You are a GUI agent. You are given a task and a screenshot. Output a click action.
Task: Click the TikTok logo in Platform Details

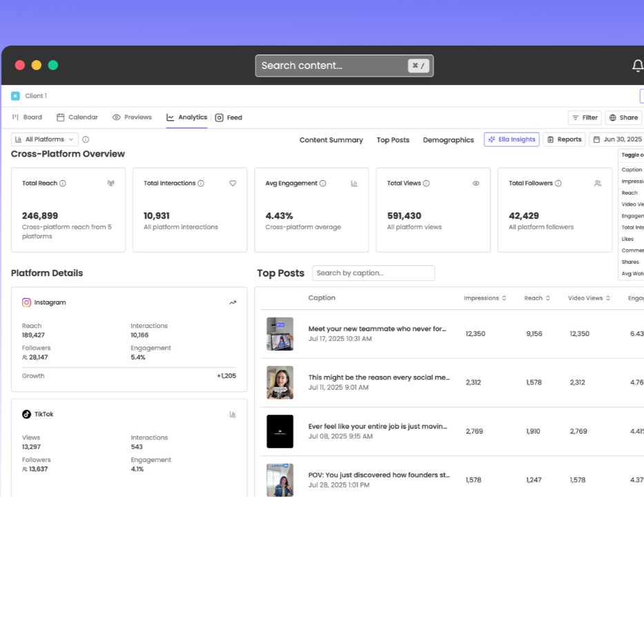pos(26,414)
